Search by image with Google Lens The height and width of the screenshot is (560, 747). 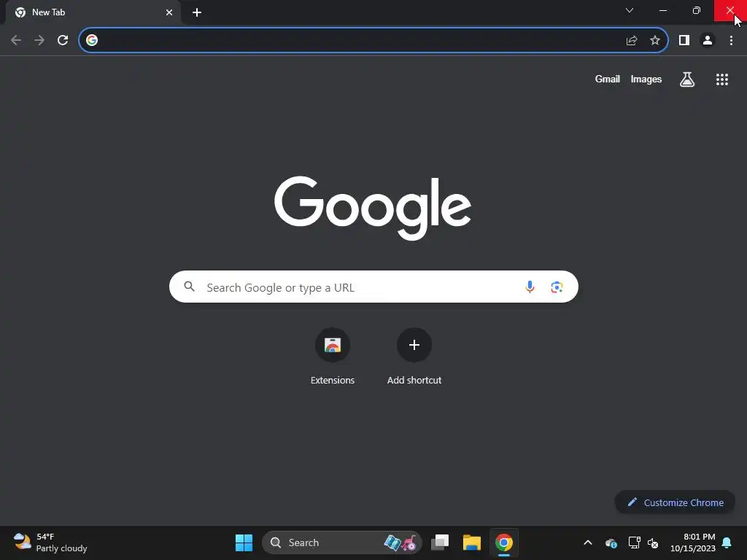(557, 287)
